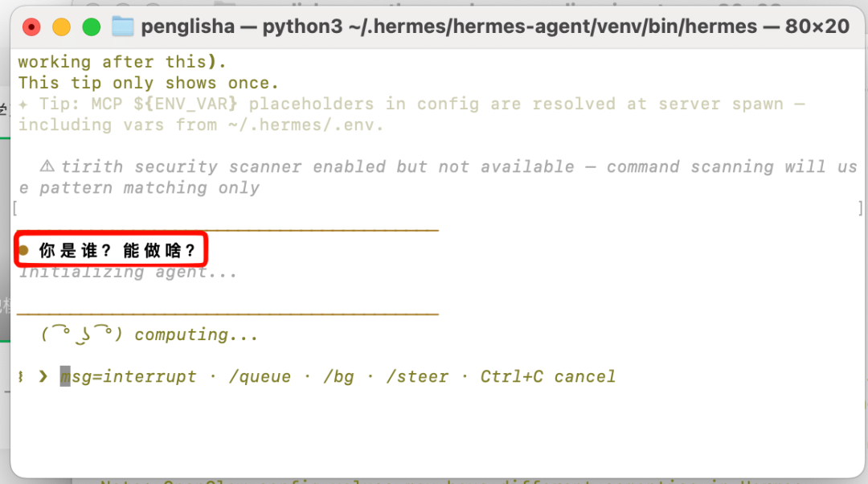868x484 pixels.
Task: Minimize the window with the yellow button
Action: click(x=61, y=27)
